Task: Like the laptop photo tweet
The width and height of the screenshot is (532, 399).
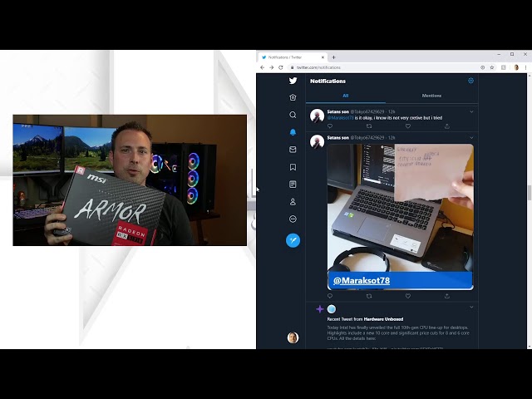Action: coord(408,296)
